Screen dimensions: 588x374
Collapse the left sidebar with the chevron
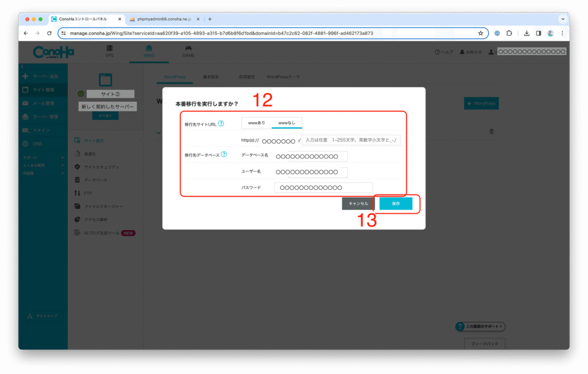(x=22, y=67)
